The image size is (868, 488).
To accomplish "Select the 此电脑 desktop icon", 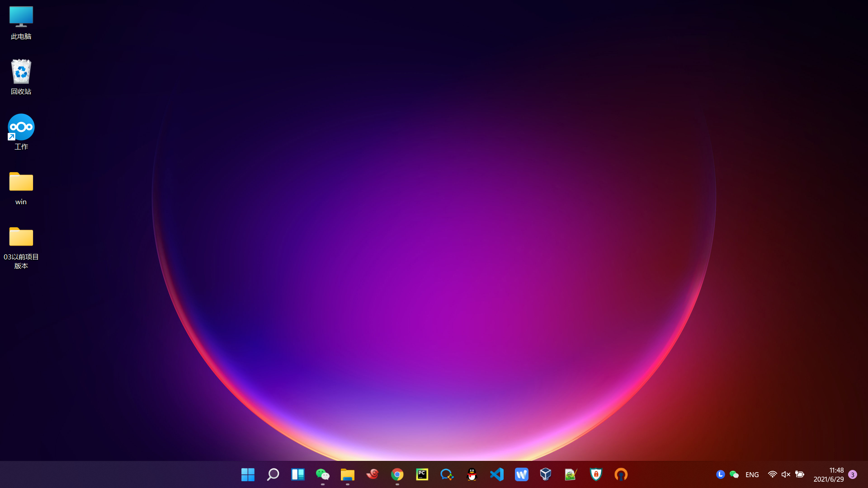I will coord(21,23).
